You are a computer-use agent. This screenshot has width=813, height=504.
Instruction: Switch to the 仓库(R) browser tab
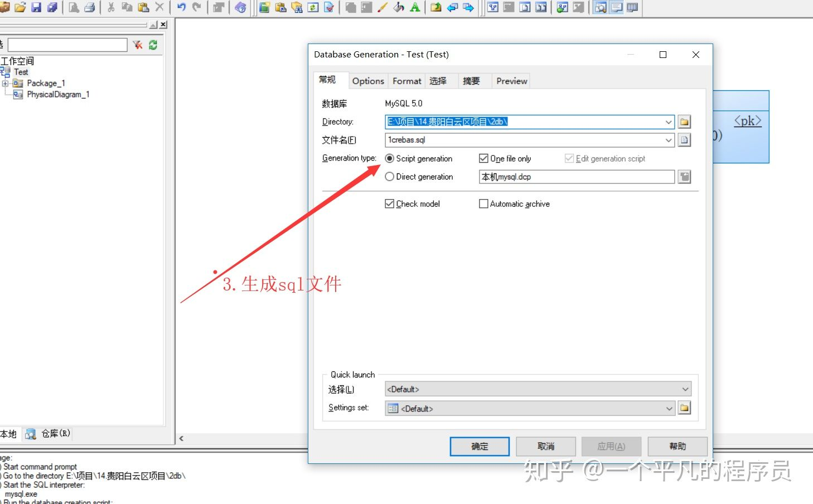pos(49,434)
